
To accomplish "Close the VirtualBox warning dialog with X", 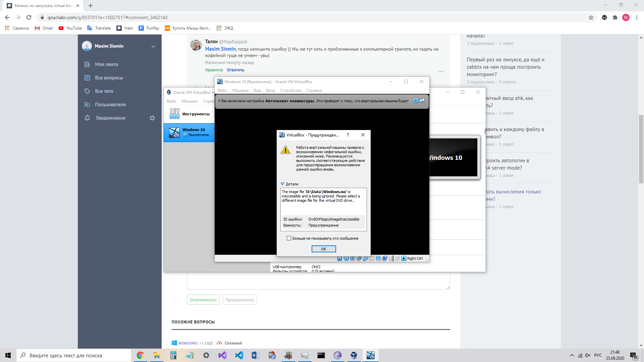I will tap(363, 135).
